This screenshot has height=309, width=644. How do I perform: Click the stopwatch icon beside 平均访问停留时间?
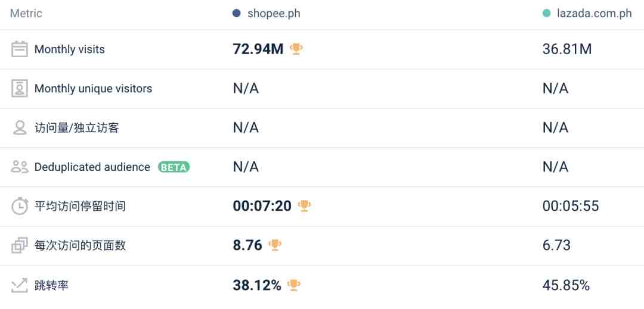coord(19,206)
